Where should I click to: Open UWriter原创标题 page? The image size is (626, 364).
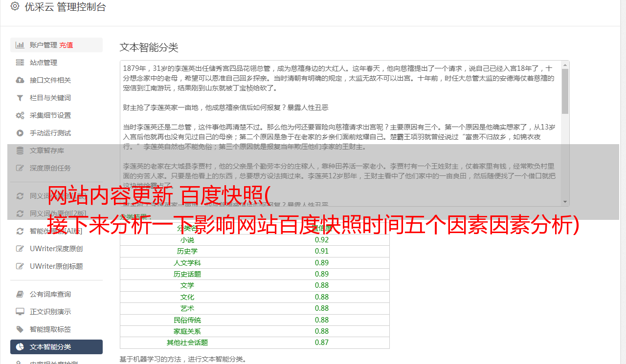coord(56,266)
